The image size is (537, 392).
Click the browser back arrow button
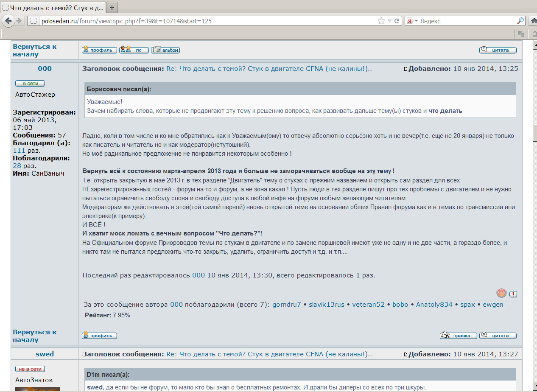tap(8, 21)
